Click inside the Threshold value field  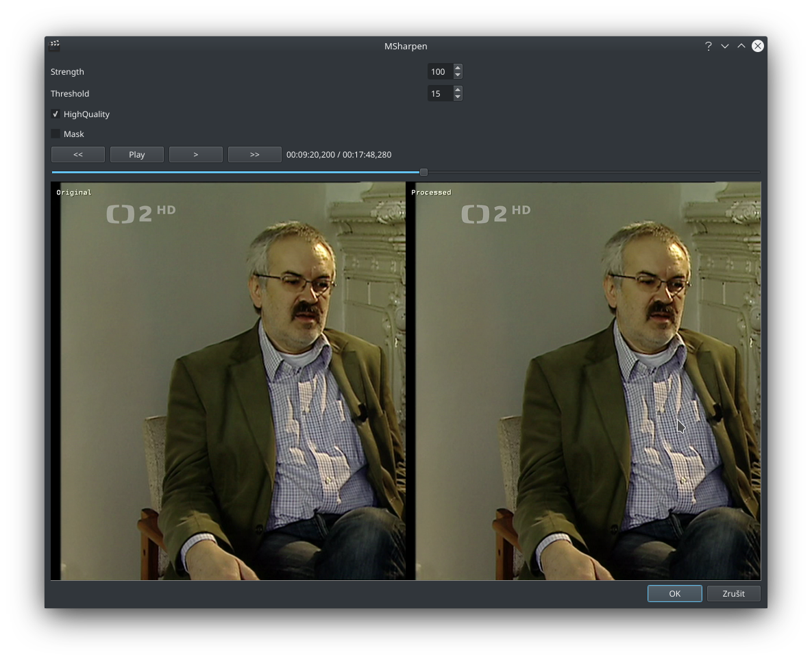441,93
